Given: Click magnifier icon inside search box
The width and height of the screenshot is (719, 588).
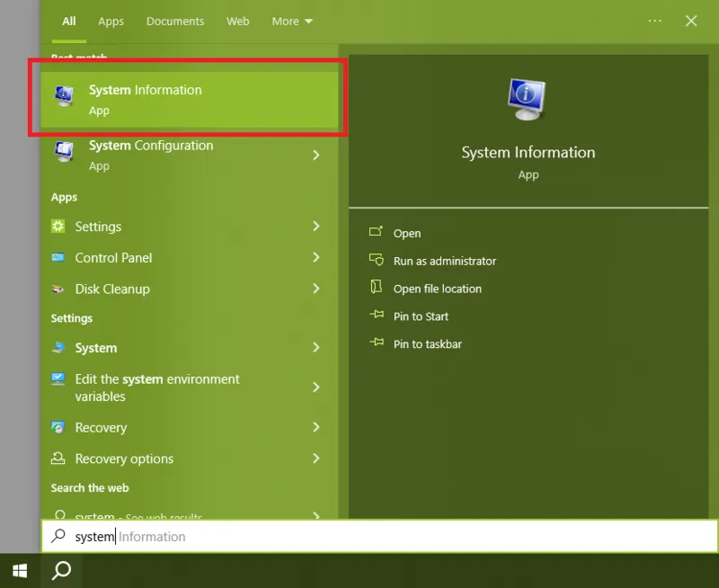Looking at the screenshot, I should click(58, 536).
